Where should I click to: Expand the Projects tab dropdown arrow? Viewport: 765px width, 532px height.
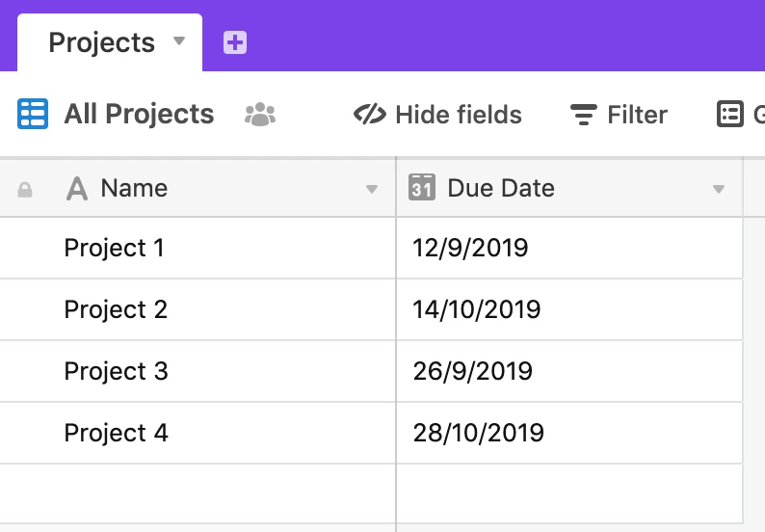pyautogui.click(x=179, y=40)
